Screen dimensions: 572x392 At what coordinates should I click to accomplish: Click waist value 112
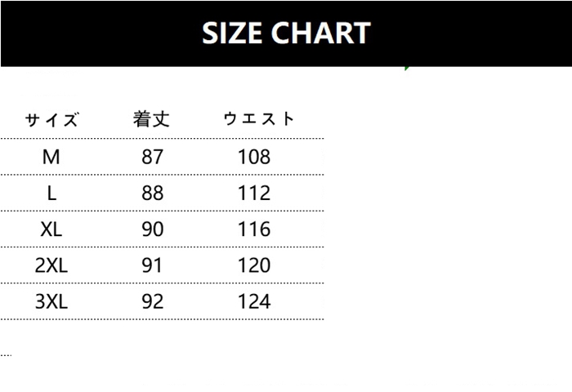coord(254,193)
